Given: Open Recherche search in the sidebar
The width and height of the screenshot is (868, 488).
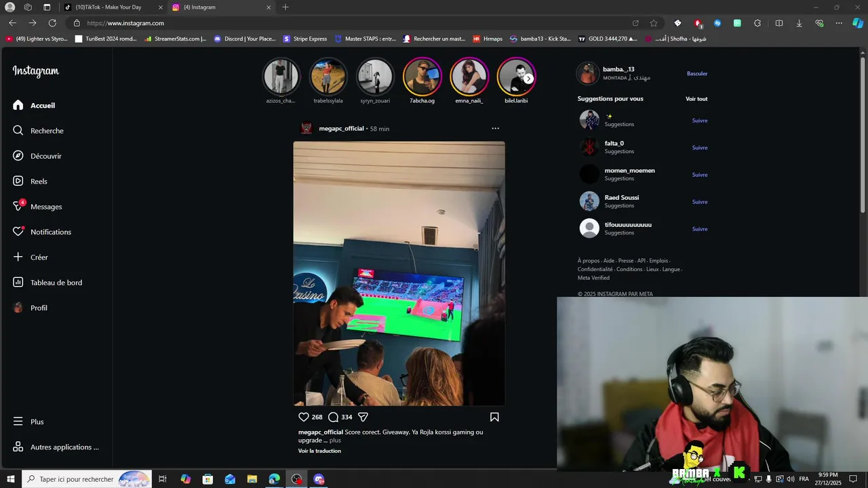Looking at the screenshot, I should (x=38, y=131).
